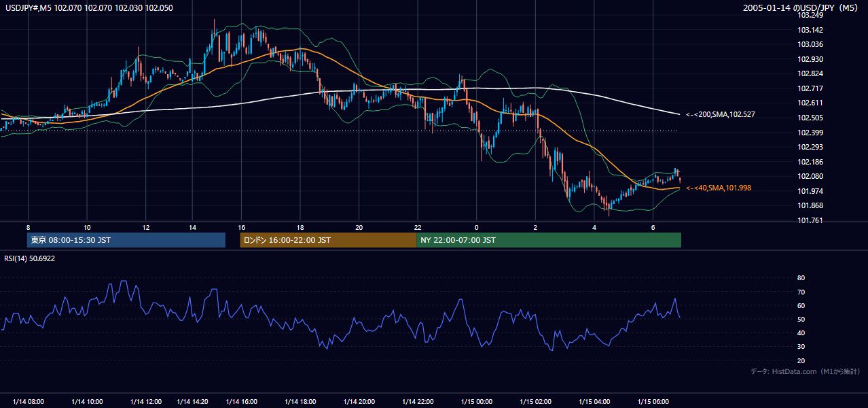
Task: Click hour tick 12 under price chart
Action: coord(146,227)
